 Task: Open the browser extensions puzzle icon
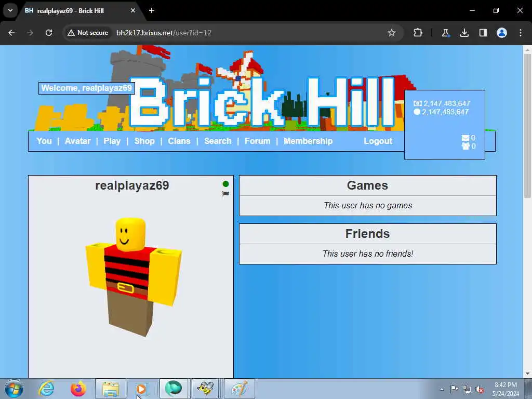click(418, 33)
